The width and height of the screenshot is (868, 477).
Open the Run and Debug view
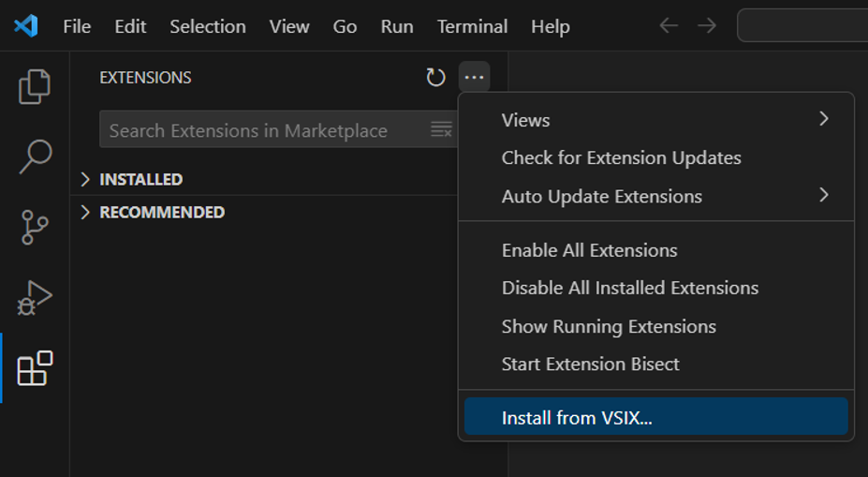coord(35,298)
